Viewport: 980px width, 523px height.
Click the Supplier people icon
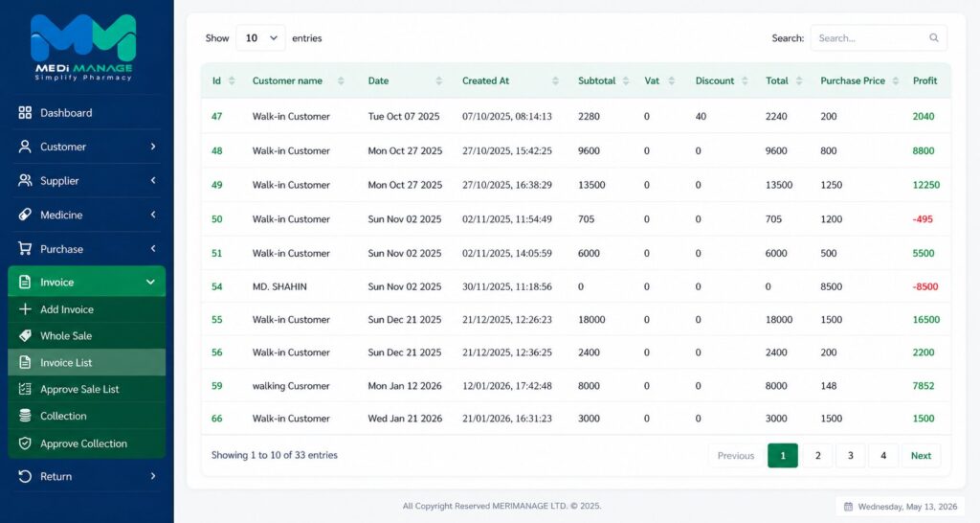pos(25,180)
